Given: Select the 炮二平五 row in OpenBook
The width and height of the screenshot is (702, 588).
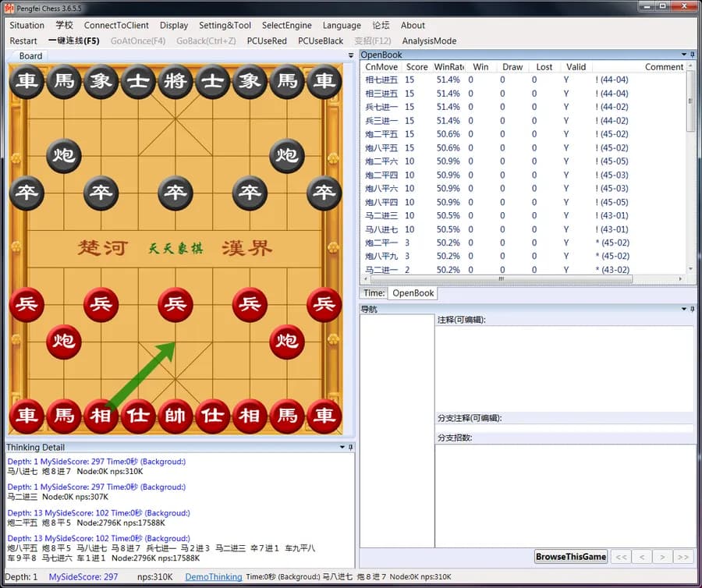Looking at the screenshot, I should [523, 134].
